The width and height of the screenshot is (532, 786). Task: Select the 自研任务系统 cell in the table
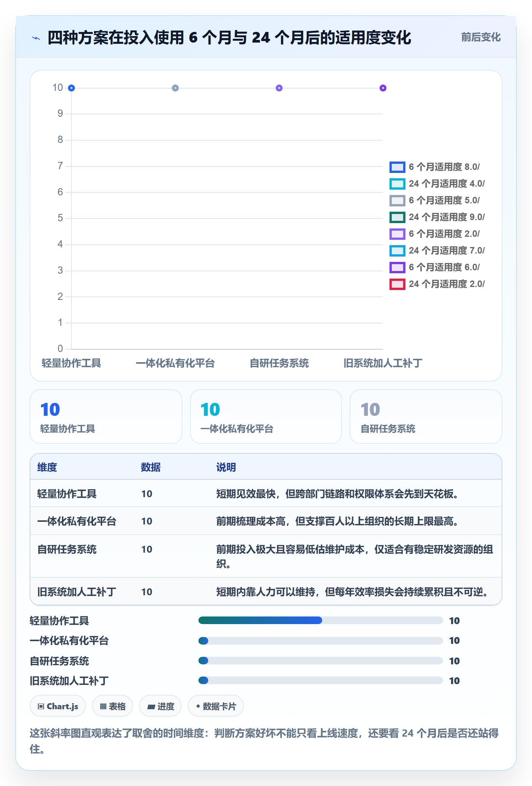pyautogui.click(x=67, y=549)
